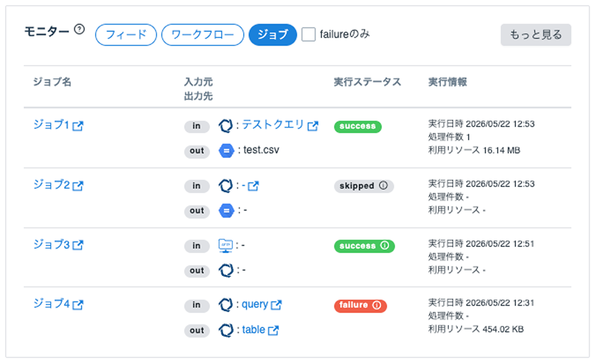
Task: Click the ジョブ2 input query source icon
Action: (x=226, y=186)
